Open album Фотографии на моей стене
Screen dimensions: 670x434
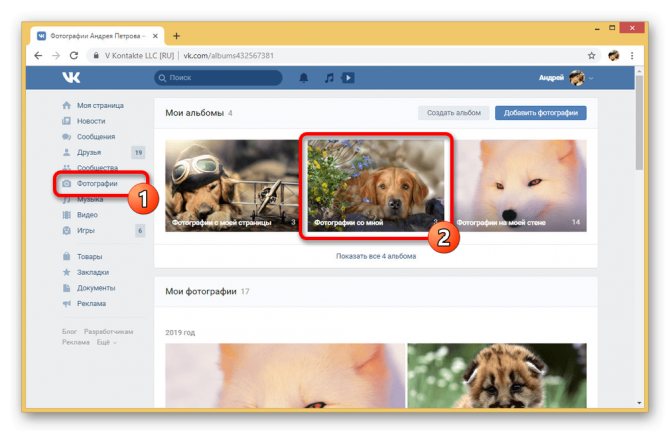tap(520, 186)
